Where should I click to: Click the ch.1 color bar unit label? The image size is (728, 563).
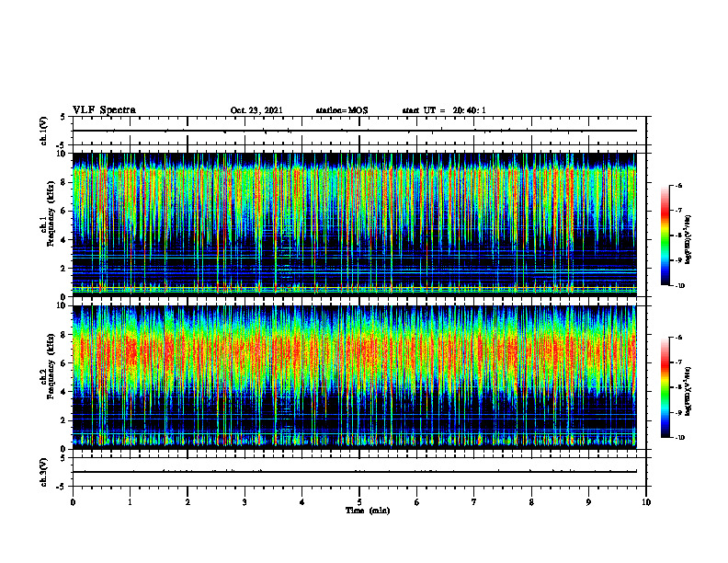click(688, 239)
